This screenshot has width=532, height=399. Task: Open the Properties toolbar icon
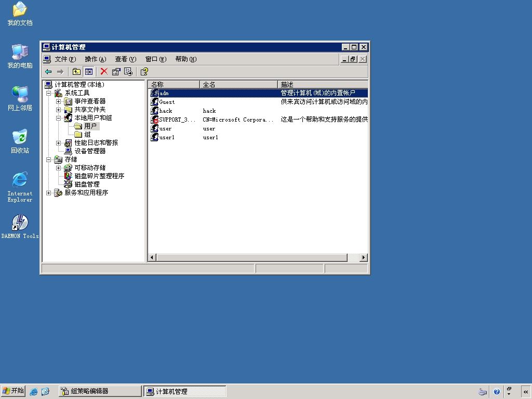pos(116,72)
